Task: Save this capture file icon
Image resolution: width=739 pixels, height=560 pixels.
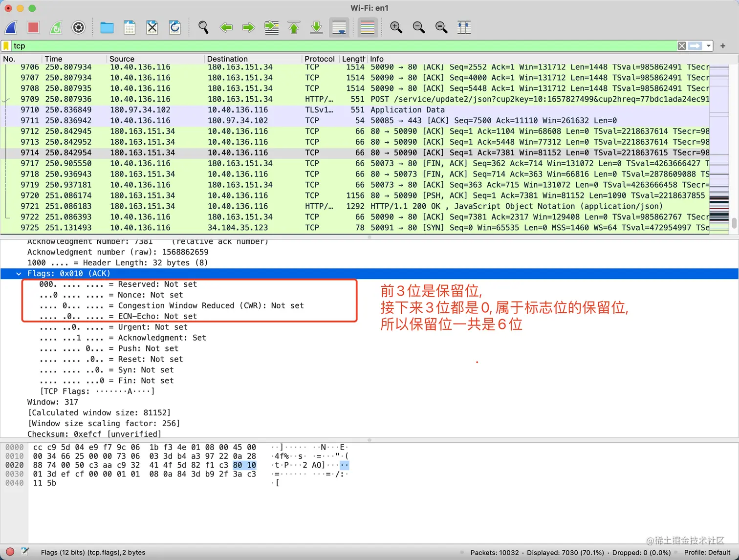Action: pos(129,27)
